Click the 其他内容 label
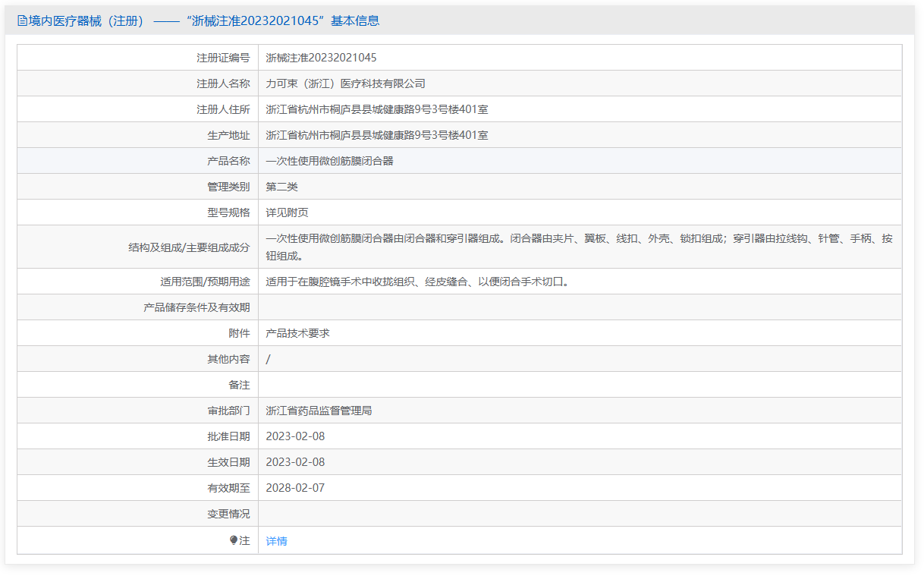This screenshot has height=576, width=924. [x=228, y=359]
